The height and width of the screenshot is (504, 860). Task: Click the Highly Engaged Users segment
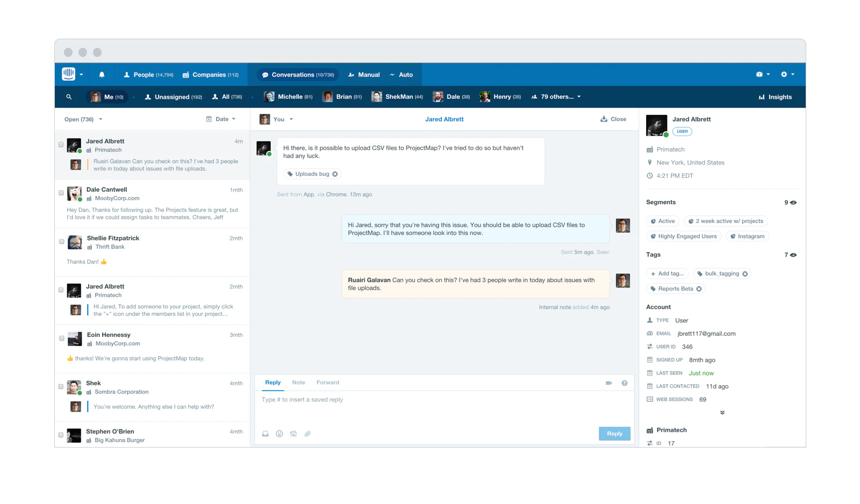pyautogui.click(x=684, y=236)
